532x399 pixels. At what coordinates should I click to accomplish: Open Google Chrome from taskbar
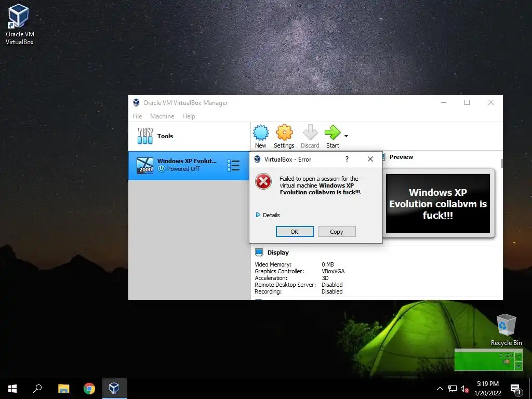pos(89,389)
